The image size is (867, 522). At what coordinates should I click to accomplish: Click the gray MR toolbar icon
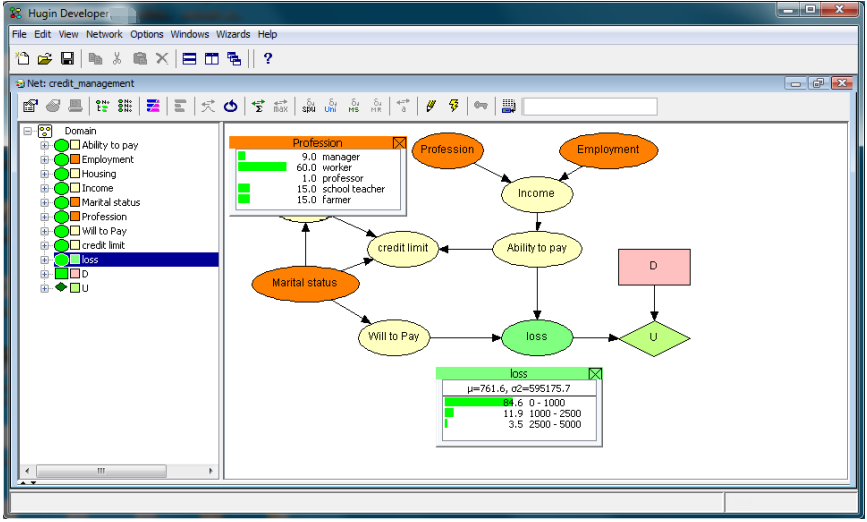coord(376,105)
